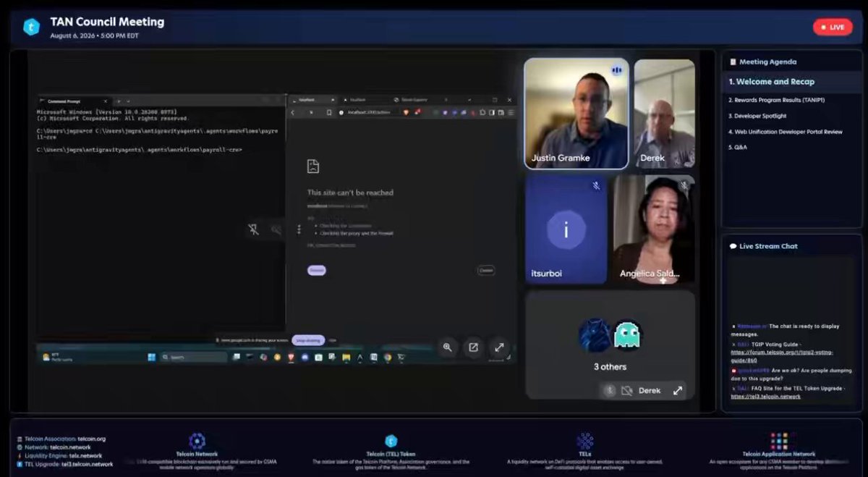868x477 pixels.
Task: Select the first localhost browser tab
Action: (312, 99)
